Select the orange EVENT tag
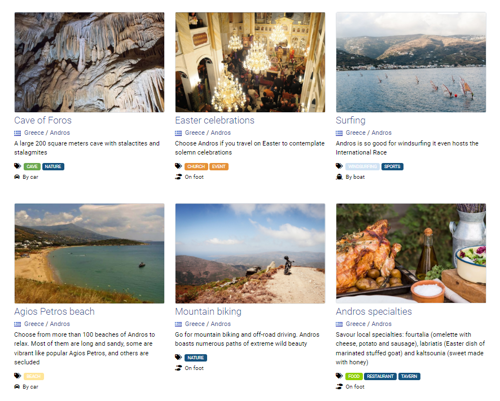500x401 pixels. (x=219, y=166)
